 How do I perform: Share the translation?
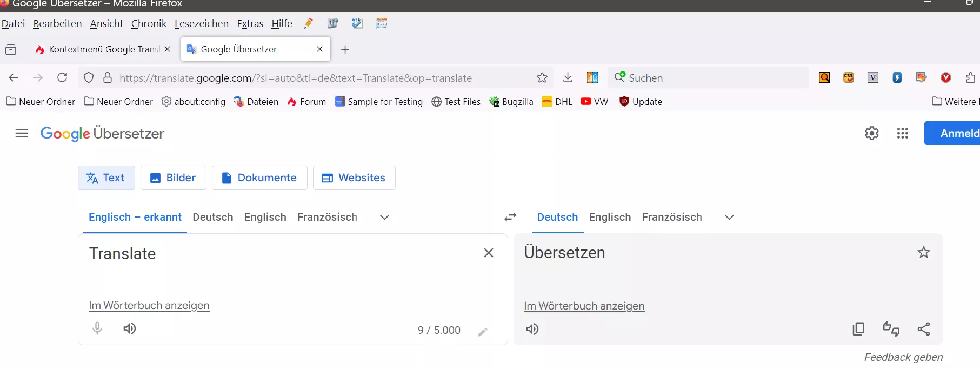[924, 329]
